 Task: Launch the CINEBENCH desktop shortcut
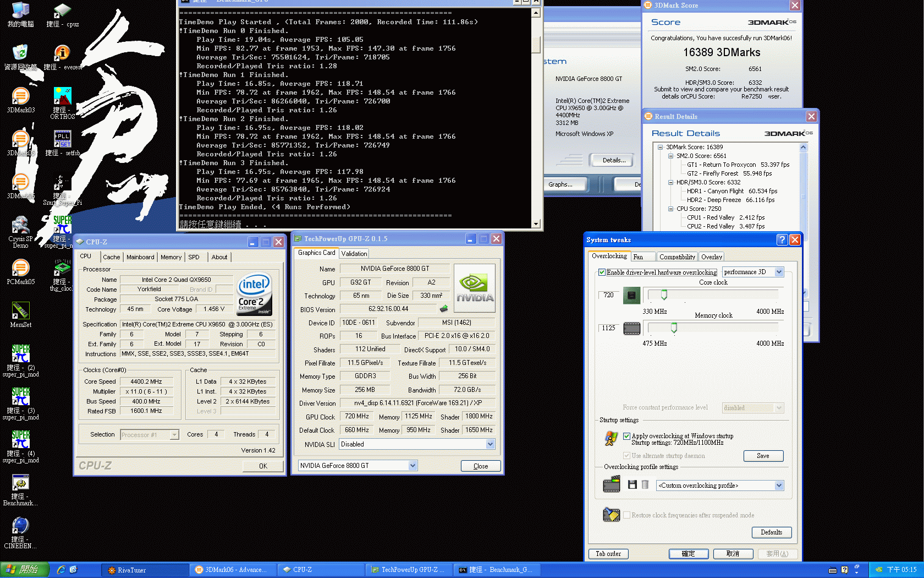coord(20,532)
